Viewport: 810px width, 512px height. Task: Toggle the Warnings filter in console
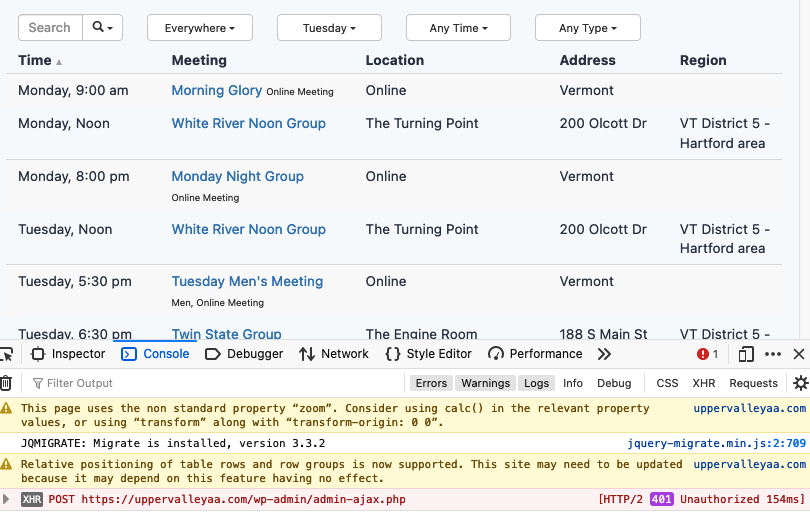[x=486, y=383]
